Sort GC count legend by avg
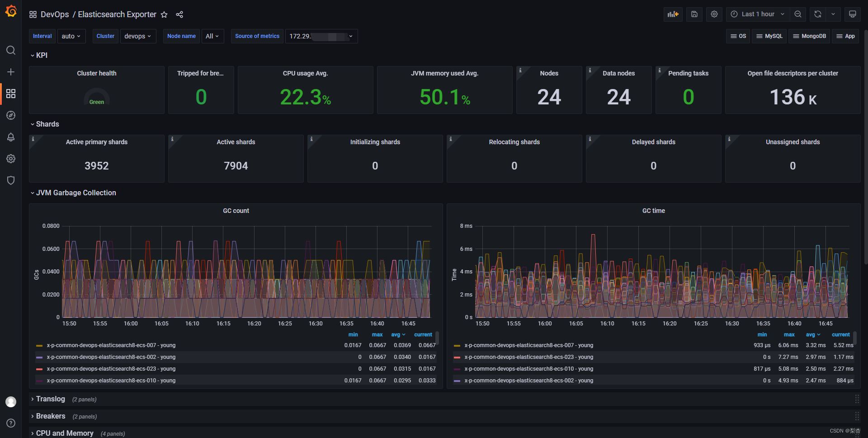The image size is (868, 438). [398, 334]
